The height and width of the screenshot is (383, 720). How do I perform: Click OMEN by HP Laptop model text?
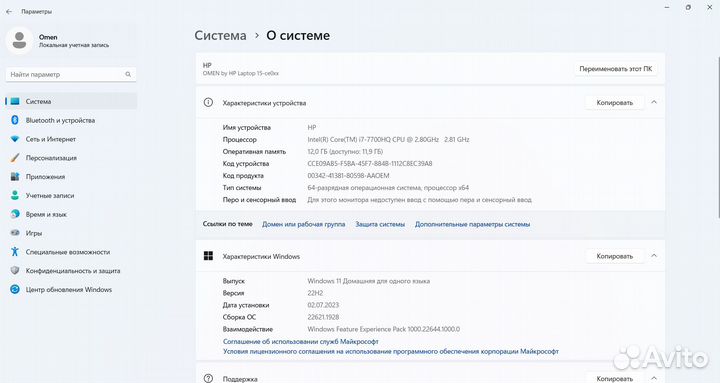point(241,73)
